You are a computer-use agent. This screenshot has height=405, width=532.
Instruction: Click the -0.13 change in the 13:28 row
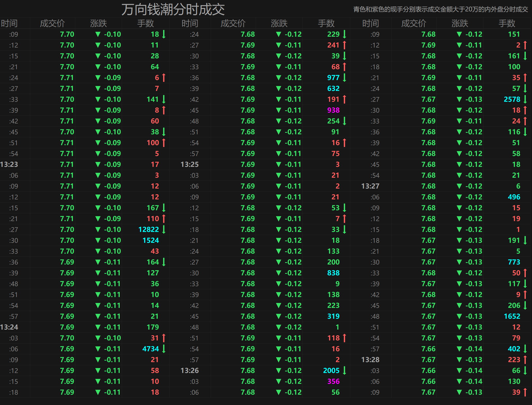tap(474, 360)
